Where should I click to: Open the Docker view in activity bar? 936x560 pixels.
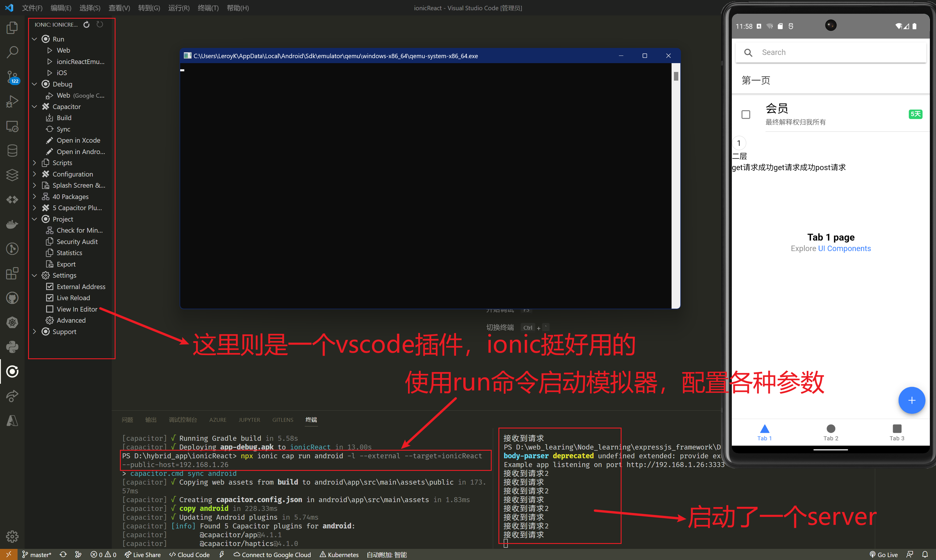[12, 224]
